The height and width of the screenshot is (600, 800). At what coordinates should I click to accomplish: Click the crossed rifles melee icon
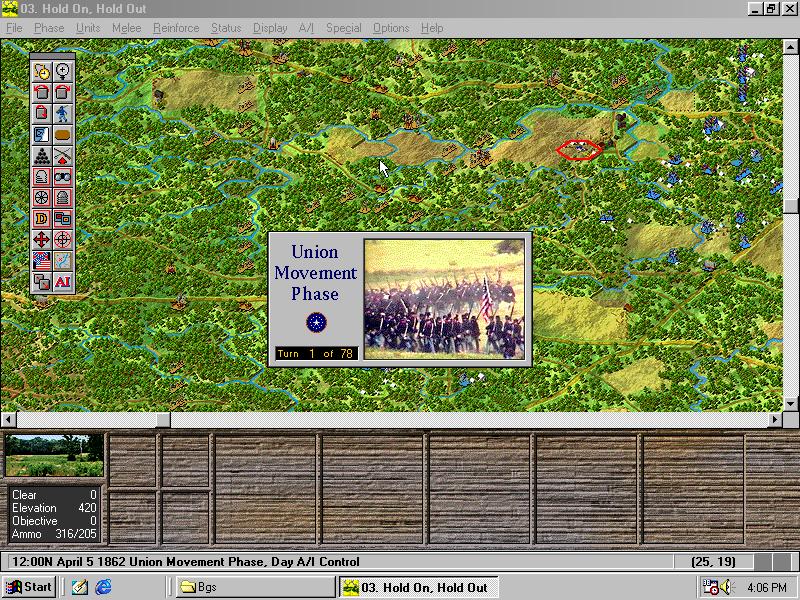63,155
